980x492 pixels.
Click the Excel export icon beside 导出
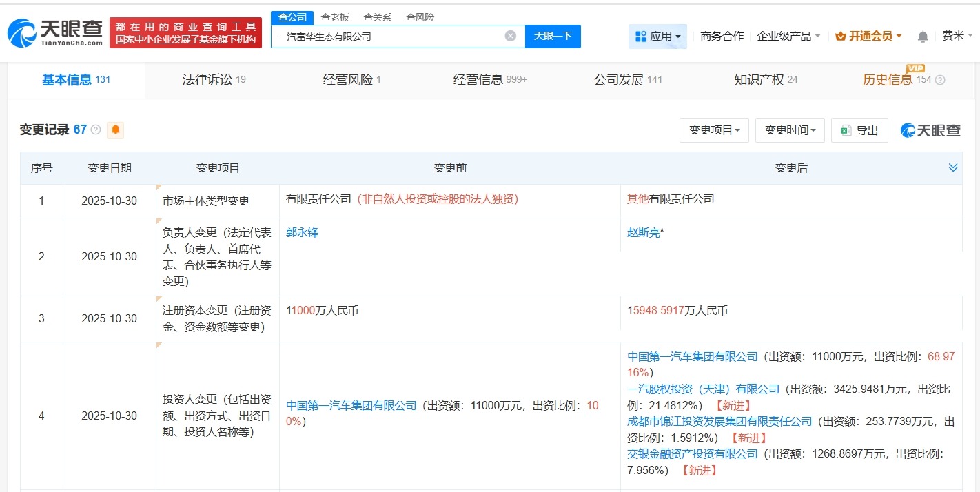point(846,130)
